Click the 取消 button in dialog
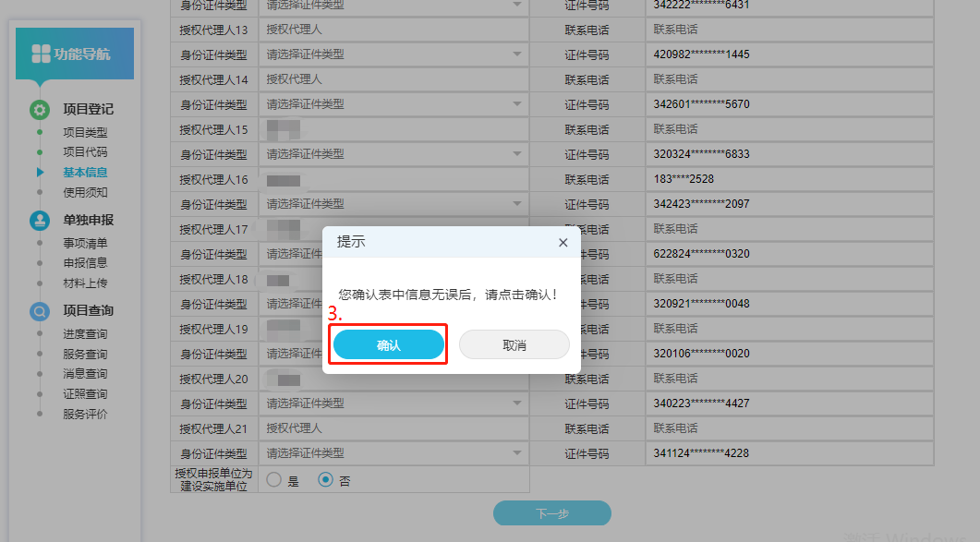The width and height of the screenshot is (980, 542). 514,345
